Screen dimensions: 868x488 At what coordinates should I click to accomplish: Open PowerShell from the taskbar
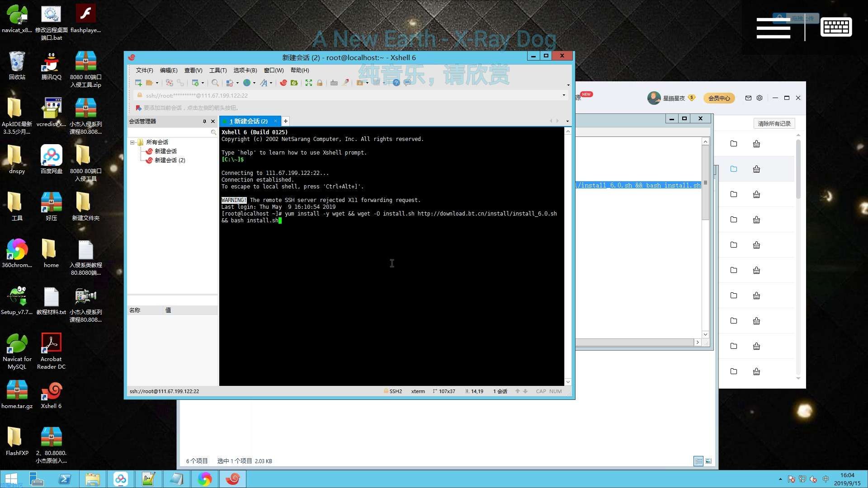click(x=65, y=479)
